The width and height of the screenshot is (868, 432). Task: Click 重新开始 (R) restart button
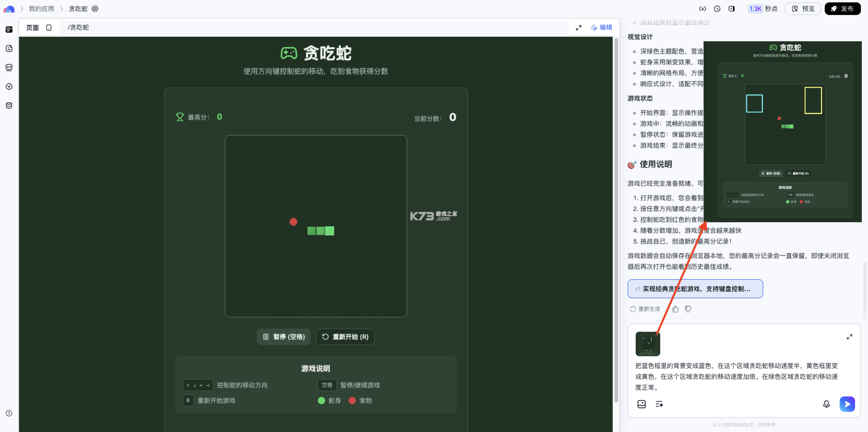(345, 337)
